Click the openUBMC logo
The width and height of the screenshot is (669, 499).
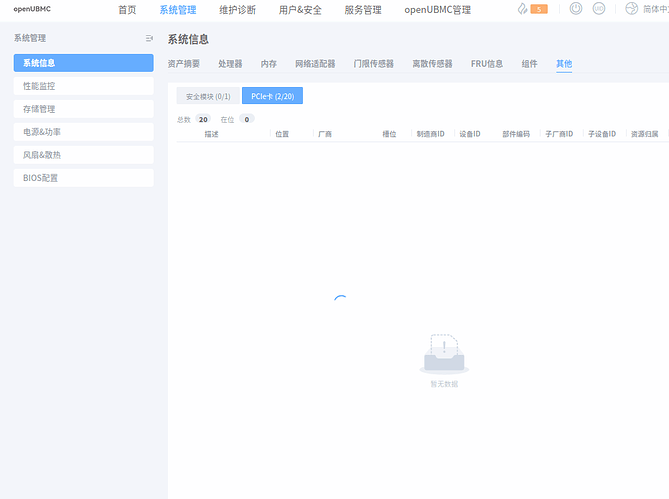pos(32,9)
